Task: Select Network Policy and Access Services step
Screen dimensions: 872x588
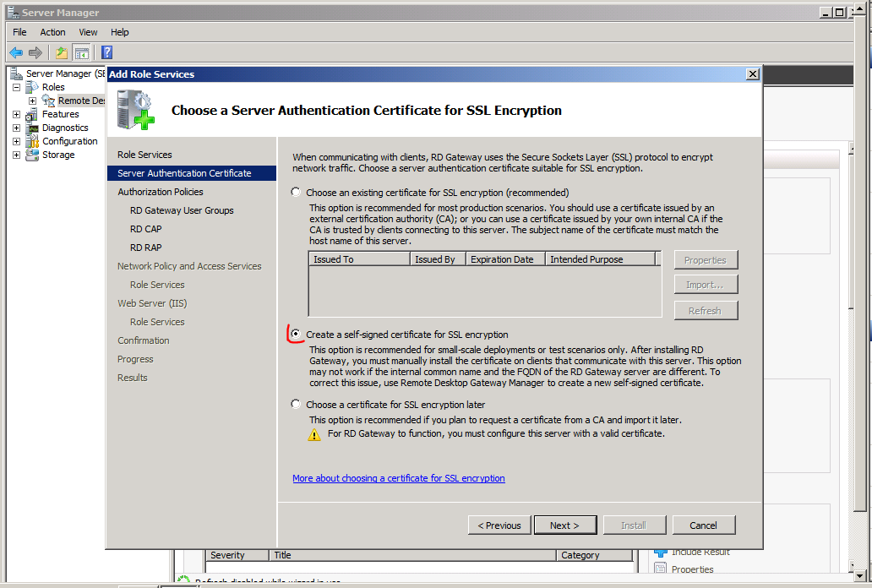Action: coord(189,266)
